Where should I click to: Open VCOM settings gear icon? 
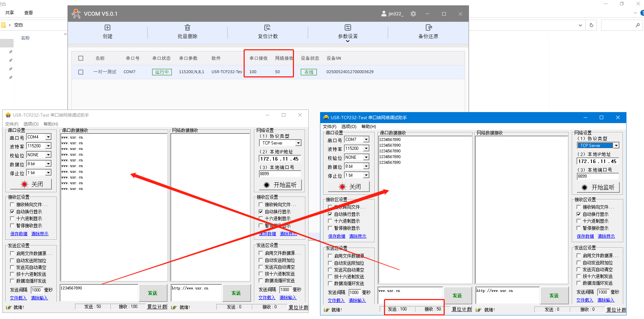tap(413, 14)
